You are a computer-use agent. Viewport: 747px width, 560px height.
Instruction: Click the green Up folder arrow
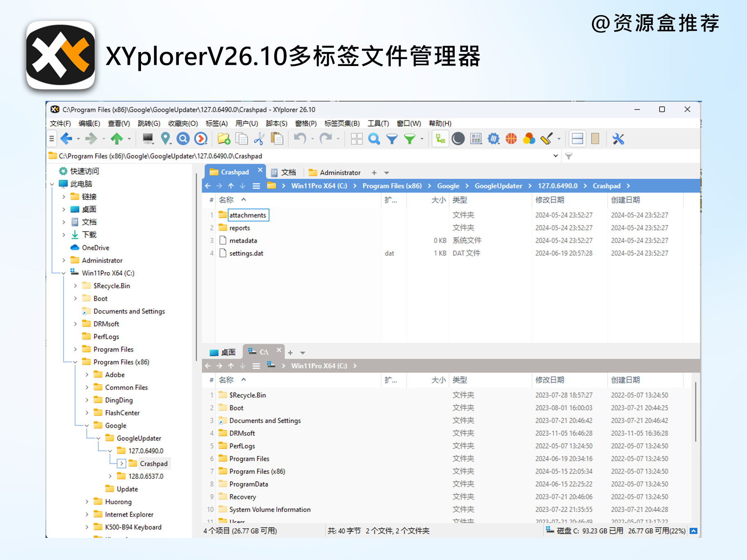[117, 139]
